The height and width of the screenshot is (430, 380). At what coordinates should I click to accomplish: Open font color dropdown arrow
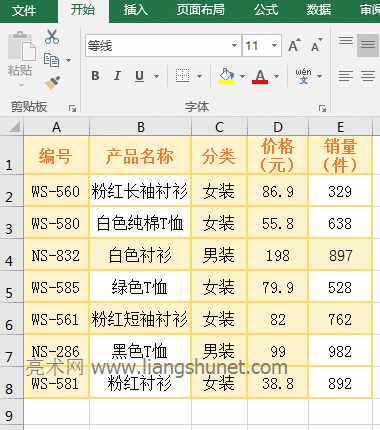click(276, 76)
